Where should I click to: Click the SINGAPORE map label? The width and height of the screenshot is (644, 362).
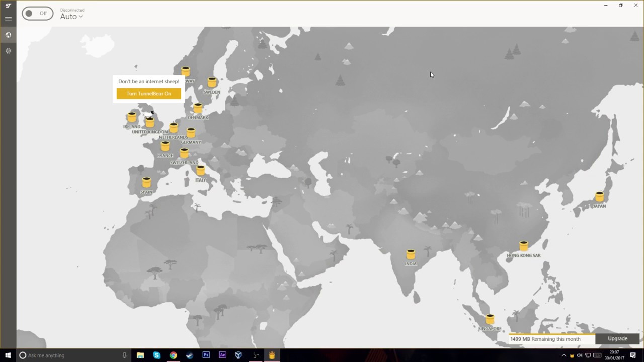490,329
